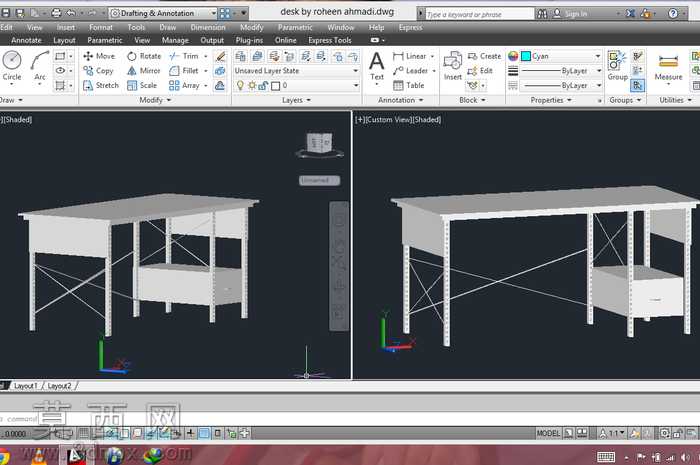
Task: Open the Unsaved Layer State dropdown
Action: [296, 71]
